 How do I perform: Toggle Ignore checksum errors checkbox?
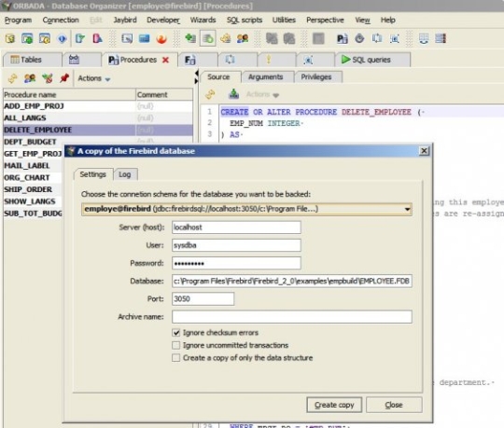[x=176, y=333]
